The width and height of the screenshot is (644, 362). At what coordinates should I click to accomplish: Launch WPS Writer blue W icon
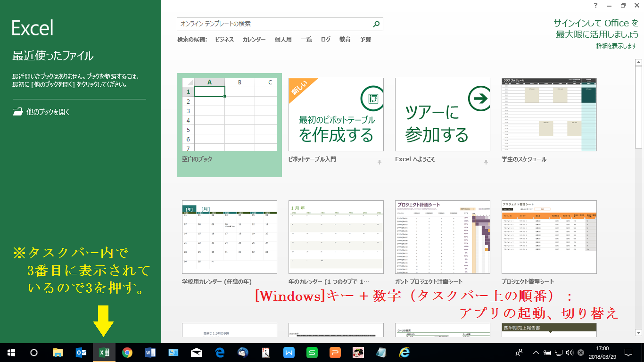289,353
